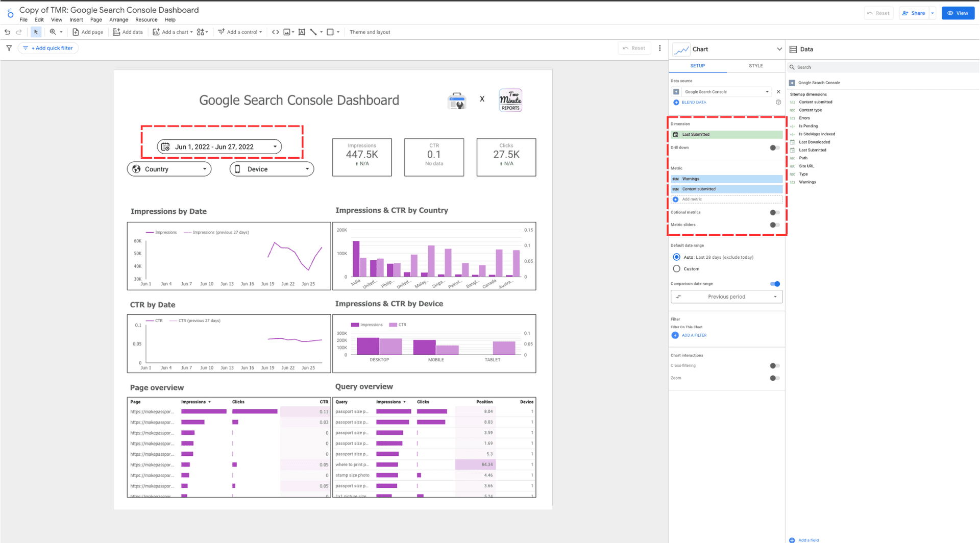The height and width of the screenshot is (543, 980).
Task: Open the Device filter dropdown
Action: point(272,169)
